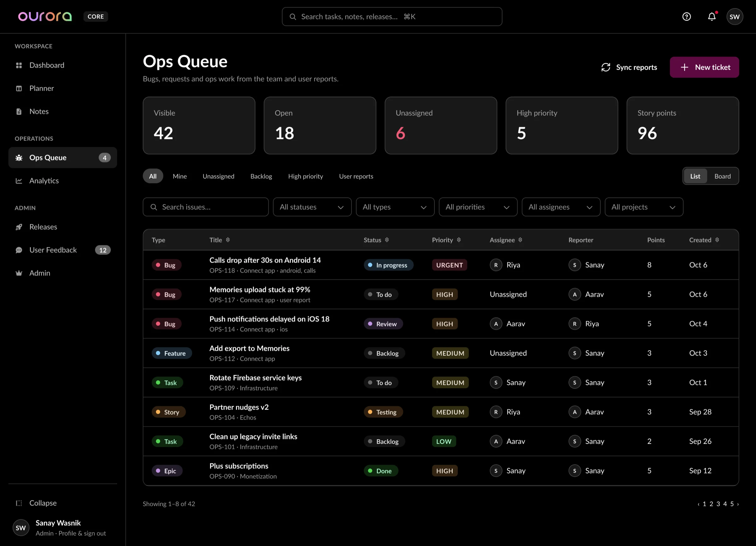Select the High priority filter tab
Image resolution: width=756 pixels, height=546 pixels.
point(305,176)
